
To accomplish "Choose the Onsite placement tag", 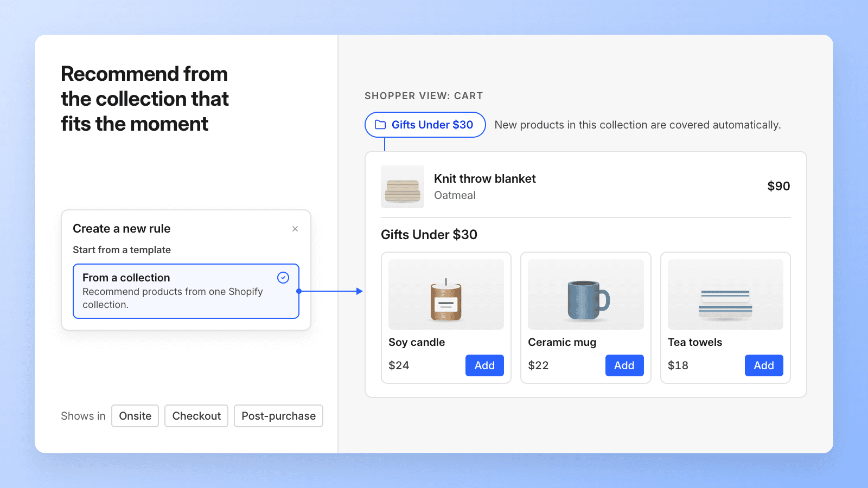I will coord(135,416).
